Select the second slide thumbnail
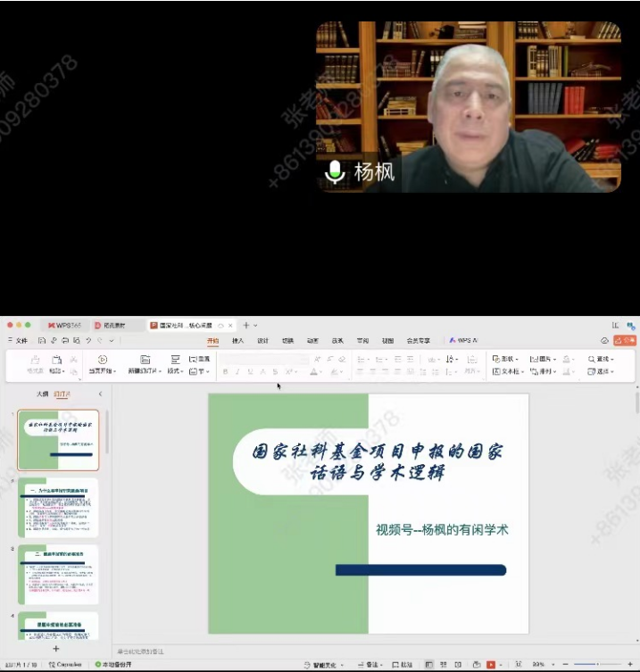Screen dimensions: 640x672 point(58,508)
